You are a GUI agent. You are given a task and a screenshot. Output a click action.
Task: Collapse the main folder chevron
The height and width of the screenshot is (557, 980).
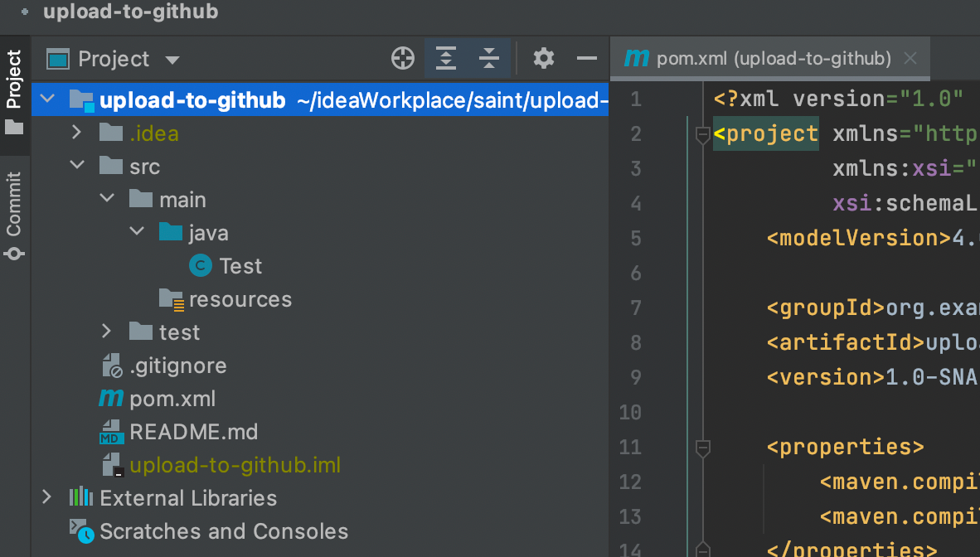tap(107, 198)
